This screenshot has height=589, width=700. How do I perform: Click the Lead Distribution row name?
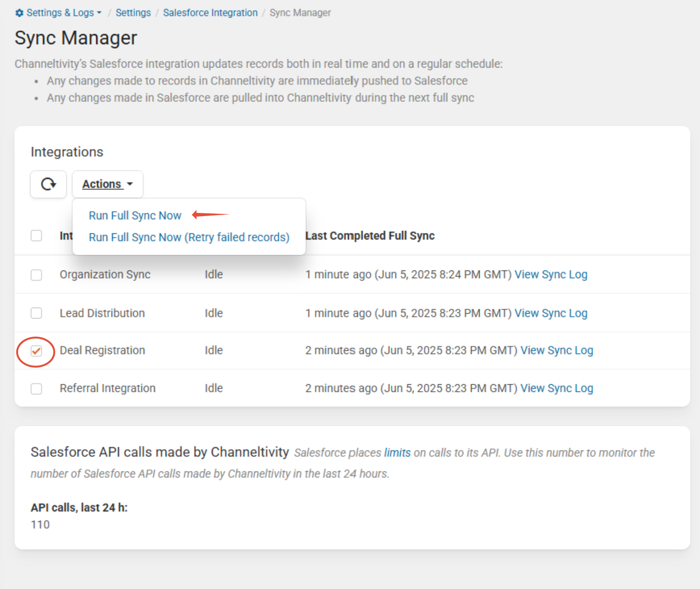pos(102,313)
